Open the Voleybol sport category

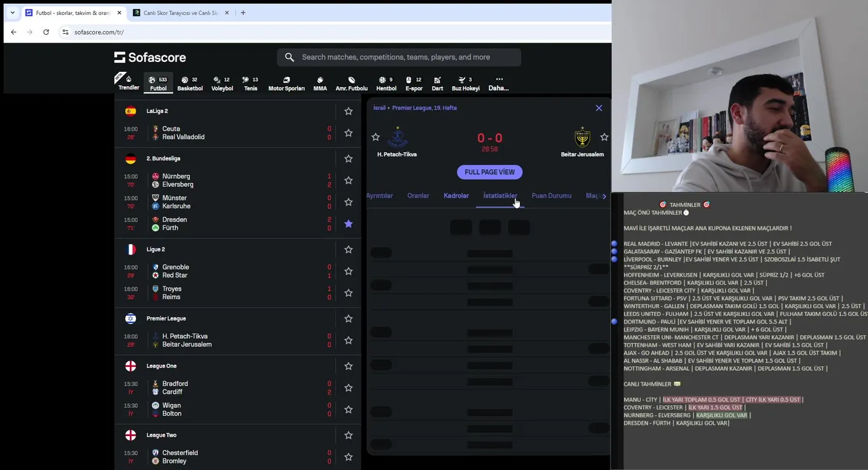click(x=222, y=83)
